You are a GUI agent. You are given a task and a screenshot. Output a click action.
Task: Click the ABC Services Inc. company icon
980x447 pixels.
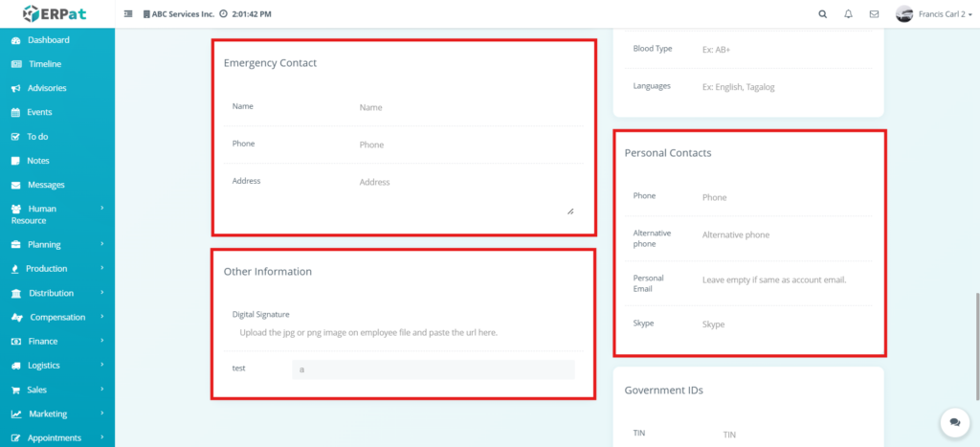tap(146, 14)
